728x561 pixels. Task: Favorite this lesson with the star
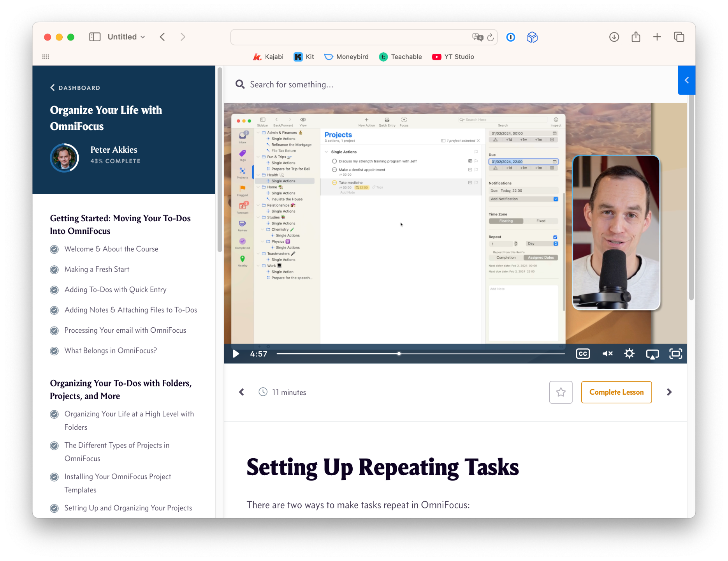(561, 392)
